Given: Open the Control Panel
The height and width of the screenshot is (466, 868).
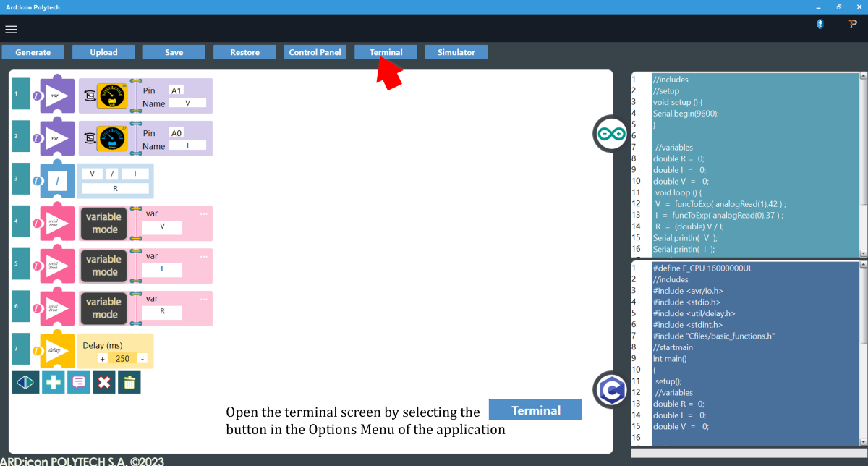Looking at the screenshot, I should tap(315, 52).
